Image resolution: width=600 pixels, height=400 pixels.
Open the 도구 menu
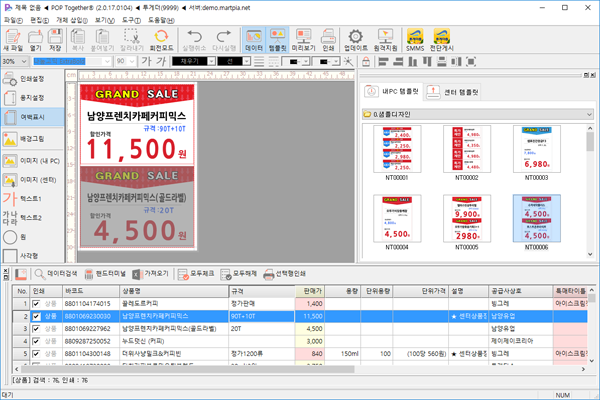point(131,20)
